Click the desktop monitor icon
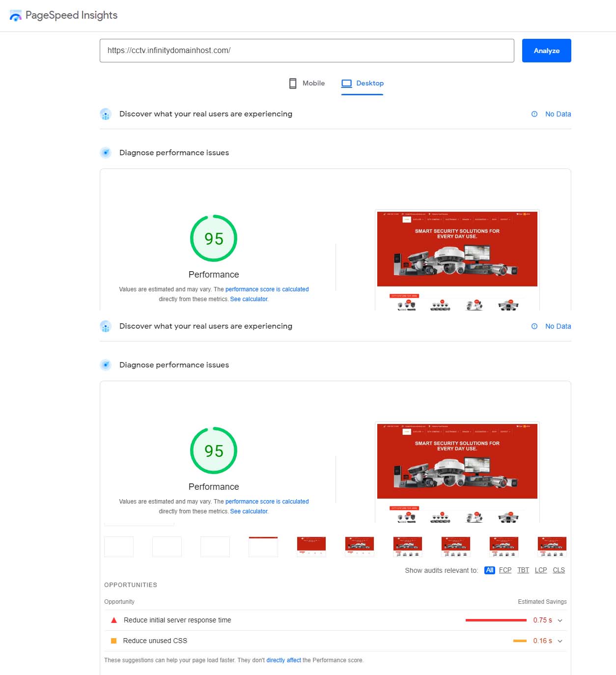 coord(346,84)
